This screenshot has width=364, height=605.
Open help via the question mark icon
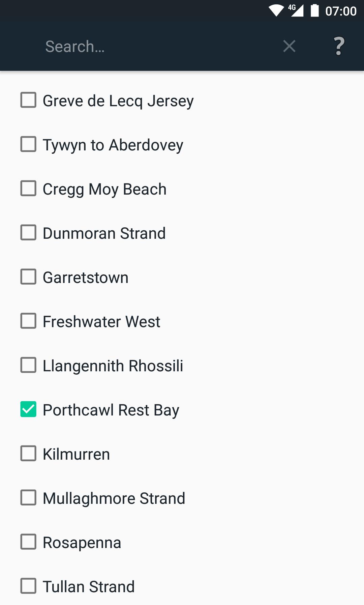(x=339, y=46)
